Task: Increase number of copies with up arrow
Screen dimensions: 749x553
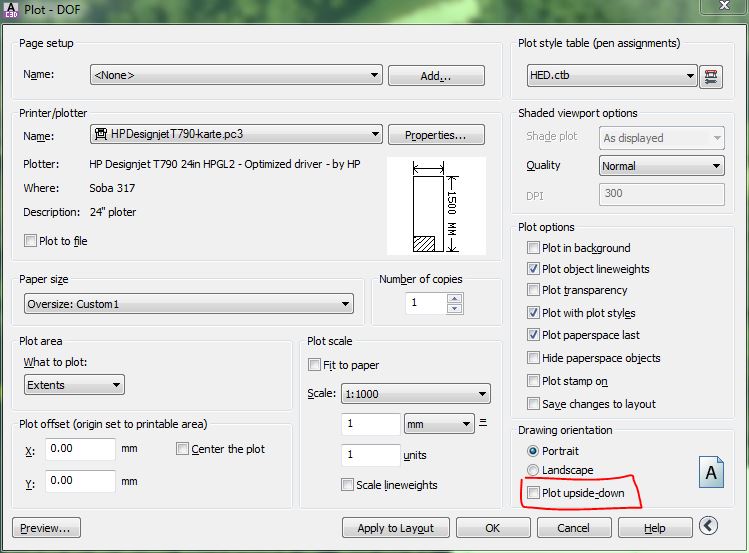Action: [455, 297]
